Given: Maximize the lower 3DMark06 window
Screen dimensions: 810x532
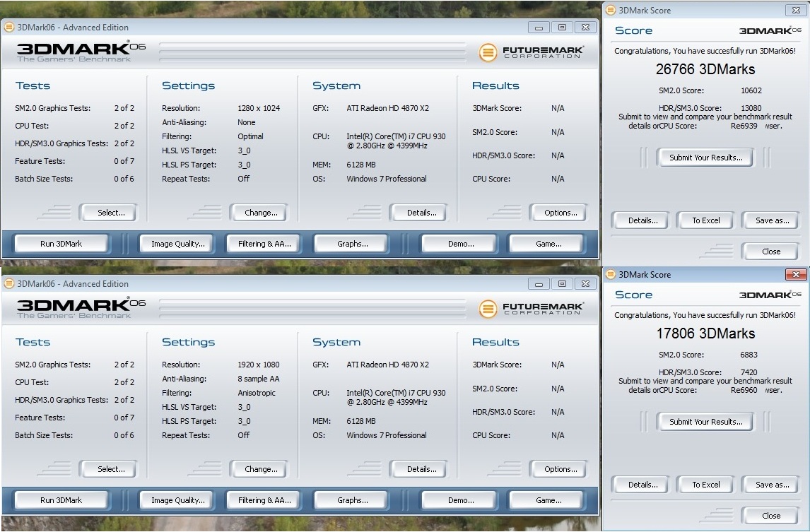Looking at the screenshot, I should click(562, 283).
